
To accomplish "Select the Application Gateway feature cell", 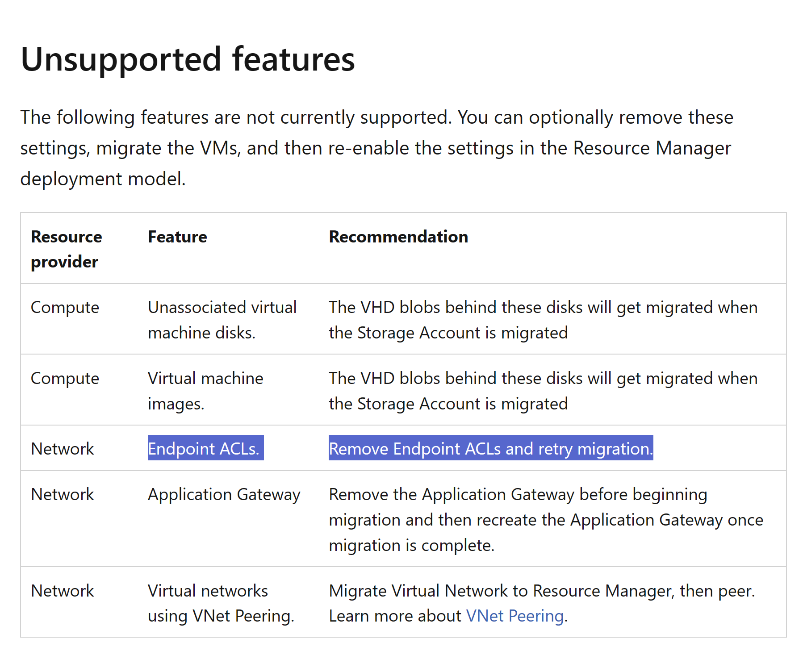I will [224, 494].
